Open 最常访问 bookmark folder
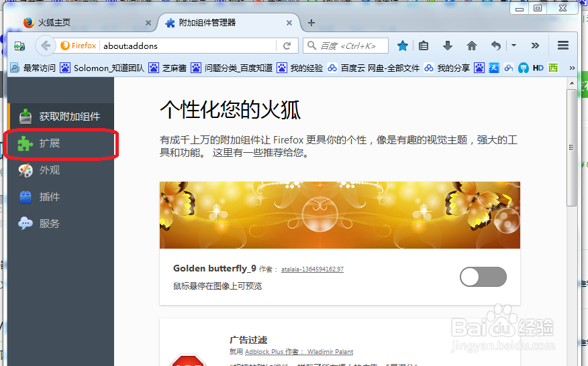The image size is (588, 366). point(33,68)
